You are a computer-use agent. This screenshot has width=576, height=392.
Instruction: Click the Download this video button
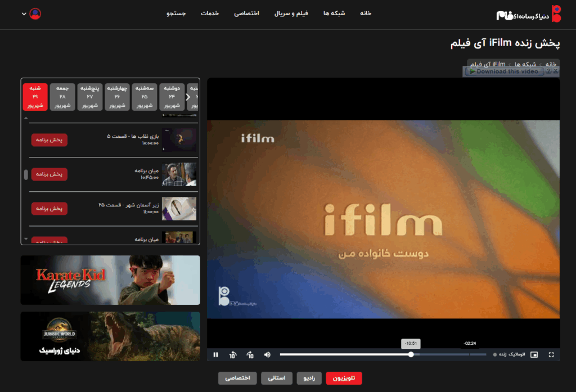click(504, 71)
